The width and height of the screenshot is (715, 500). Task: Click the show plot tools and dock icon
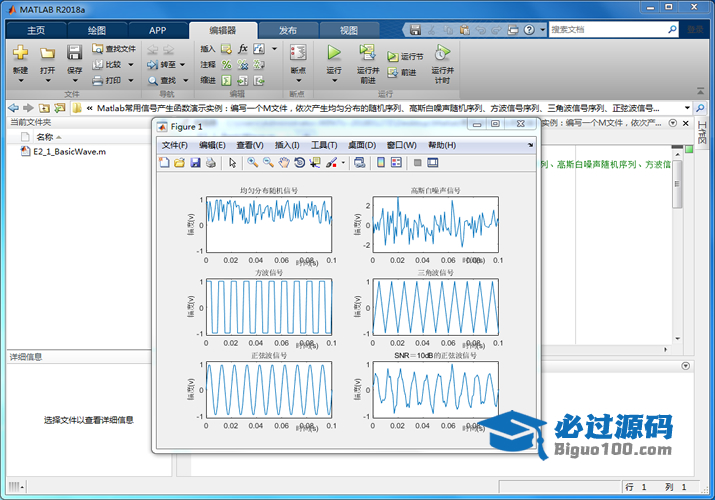[x=433, y=163]
